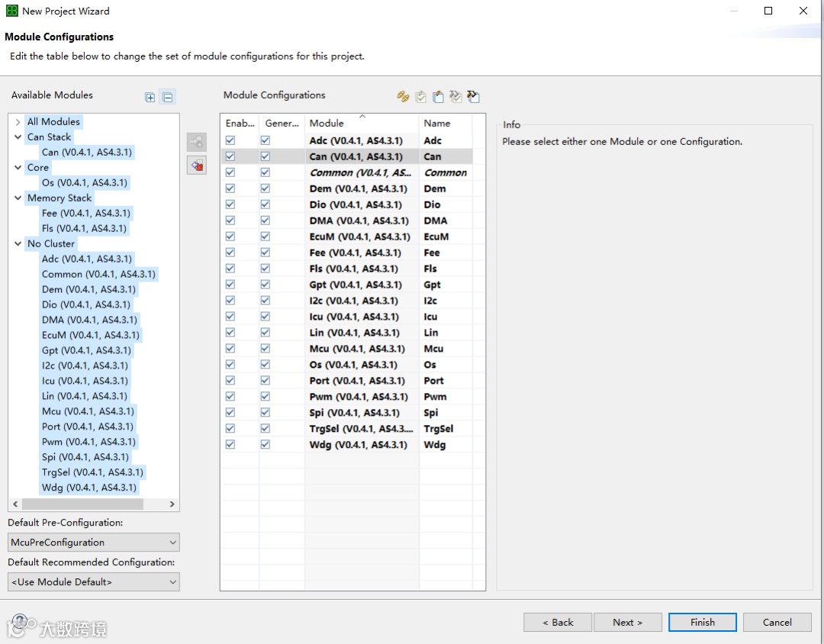
Task: Click the checklist with arrows toolbar icon
Action: tap(455, 97)
